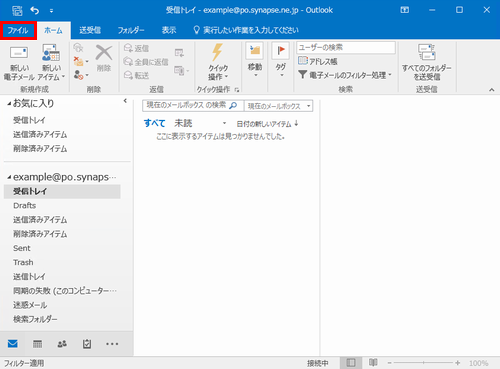Open the quick access toolbar customize dropdown

51,11
